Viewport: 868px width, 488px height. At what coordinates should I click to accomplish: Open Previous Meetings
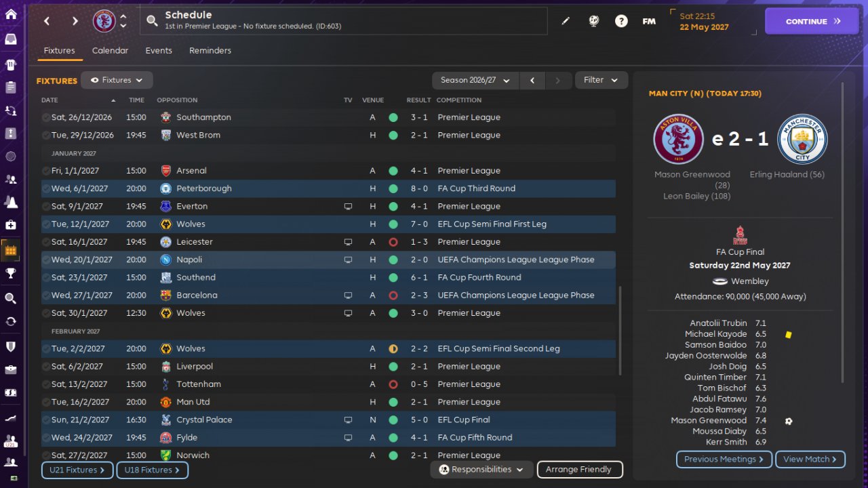pyautogui.click(x=724, y=459)
